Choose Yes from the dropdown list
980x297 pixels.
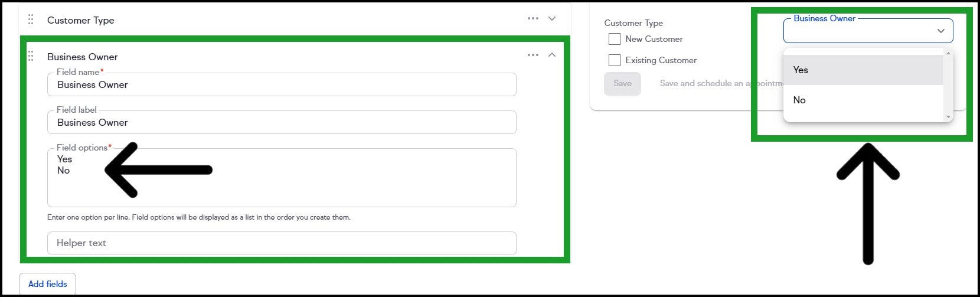863,70
